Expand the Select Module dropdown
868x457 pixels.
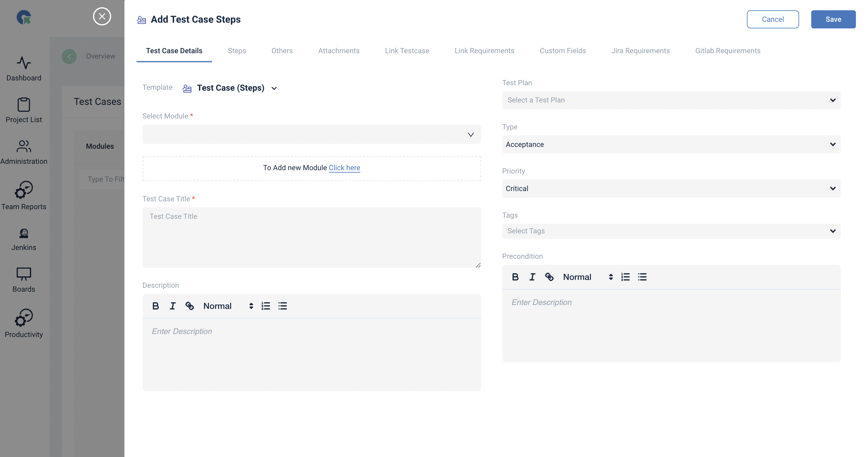click(x=311, y=134)
